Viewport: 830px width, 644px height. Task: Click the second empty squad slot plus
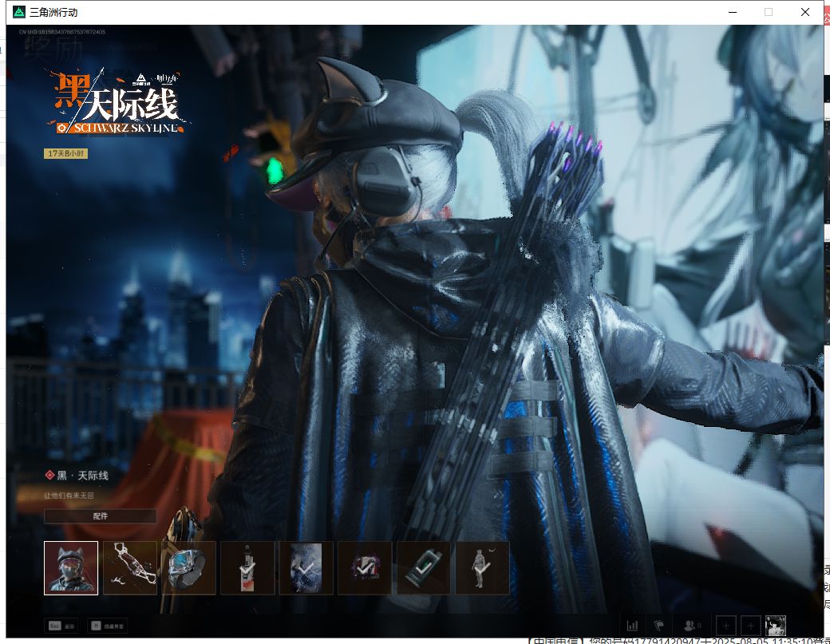tap(750, 626)
